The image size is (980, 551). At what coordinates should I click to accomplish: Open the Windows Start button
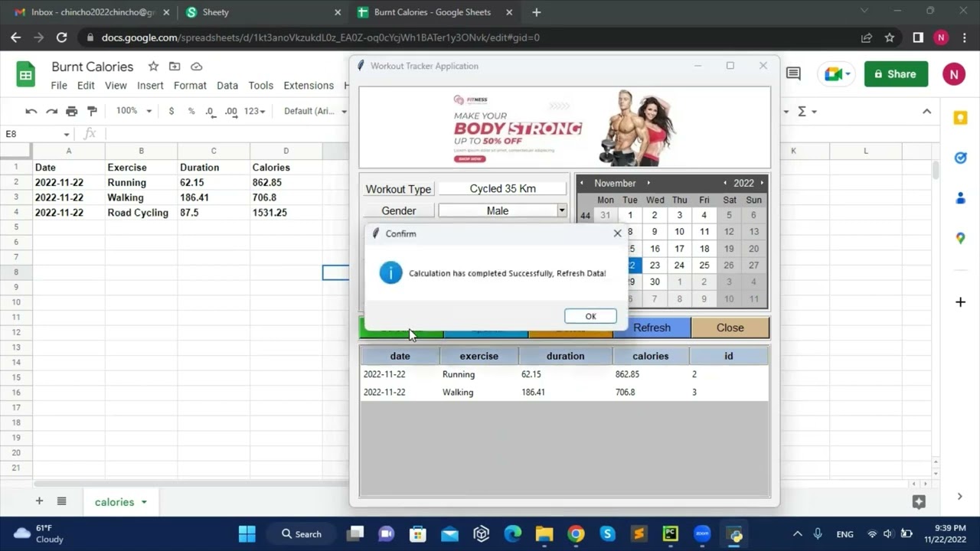coord(247,533)
